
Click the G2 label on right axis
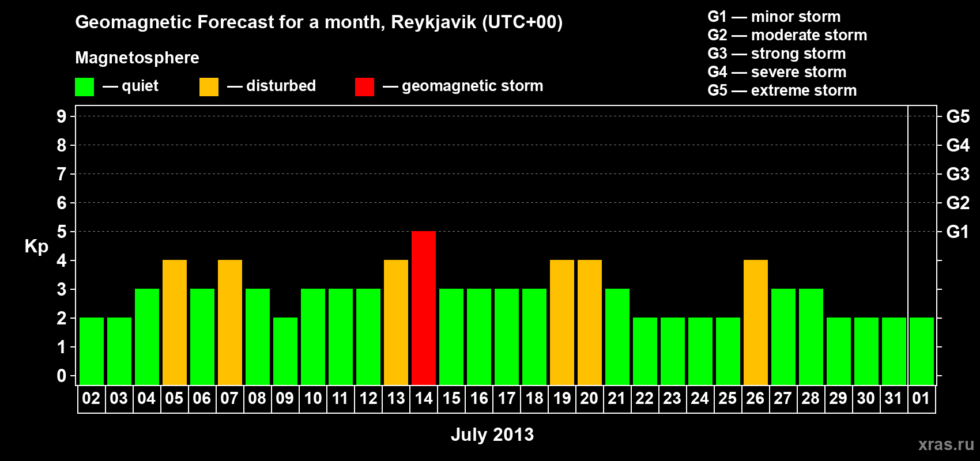click(958, 203)
